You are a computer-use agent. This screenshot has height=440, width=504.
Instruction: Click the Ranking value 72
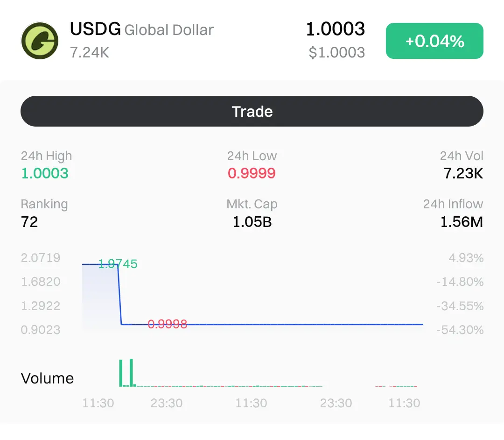[x=29, y=221]
